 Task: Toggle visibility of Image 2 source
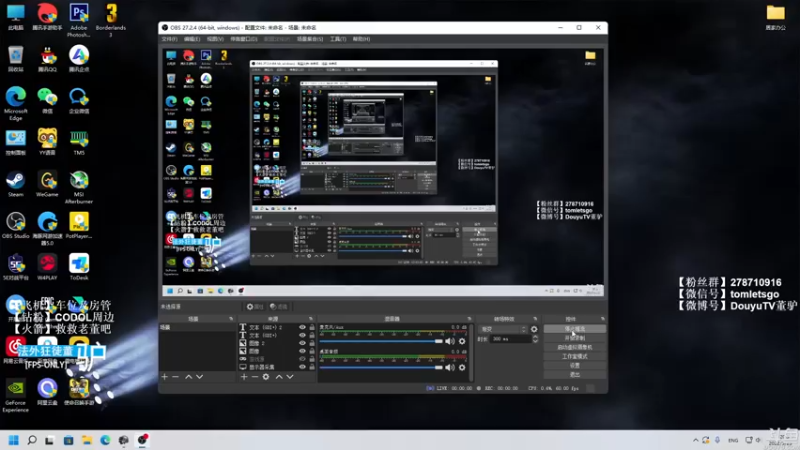[x=302, y=343]
